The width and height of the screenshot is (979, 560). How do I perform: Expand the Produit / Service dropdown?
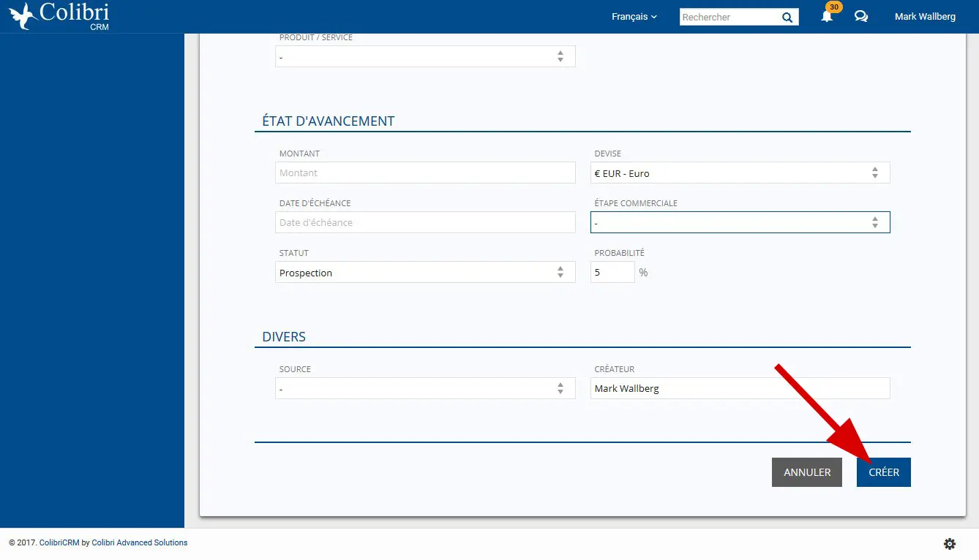425,56
